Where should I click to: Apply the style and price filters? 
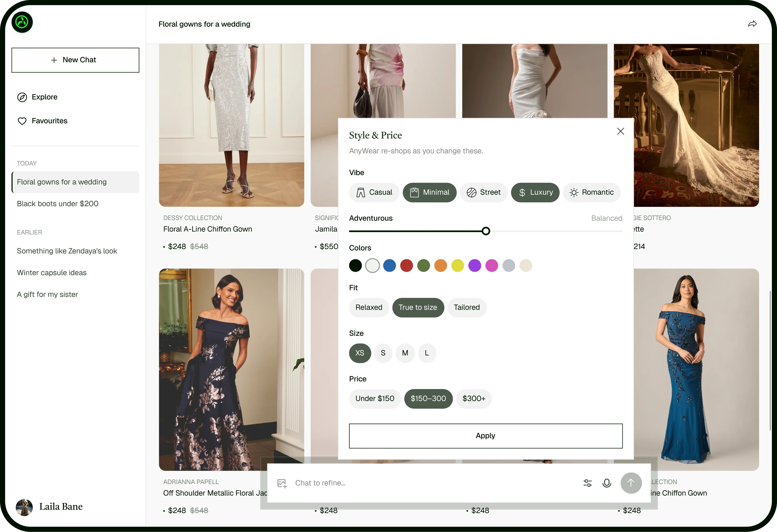tap(486, 436)
